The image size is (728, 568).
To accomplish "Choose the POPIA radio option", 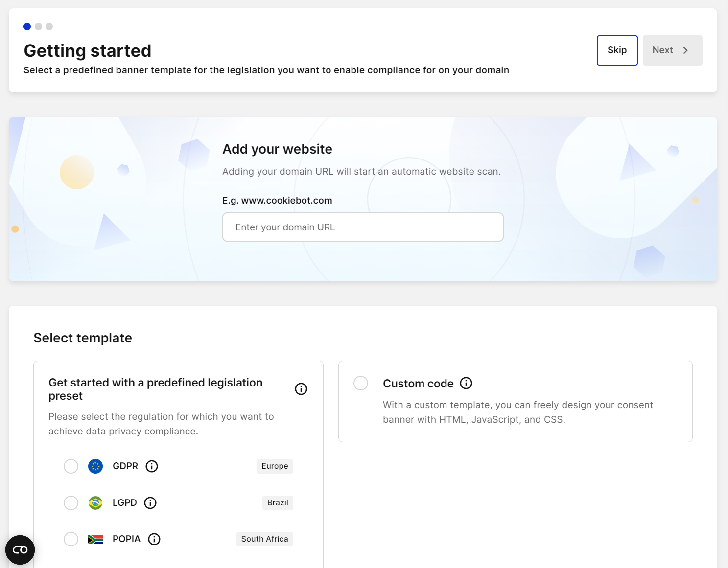I will [71, 539].
